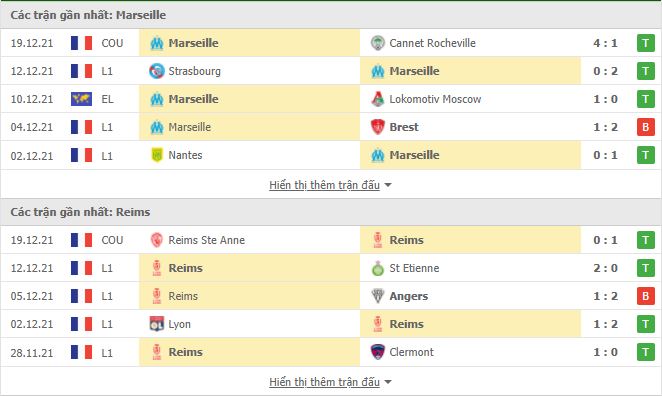Select the 28.11.21 Reims vs Clermont row
Viewport: 662px width, 396px height.
point(331,352)
